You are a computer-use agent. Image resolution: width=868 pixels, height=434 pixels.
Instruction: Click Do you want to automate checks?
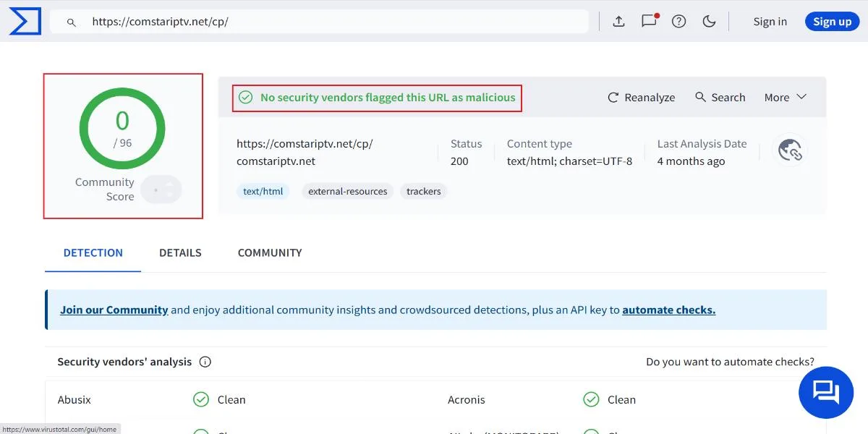coord(730,362)
